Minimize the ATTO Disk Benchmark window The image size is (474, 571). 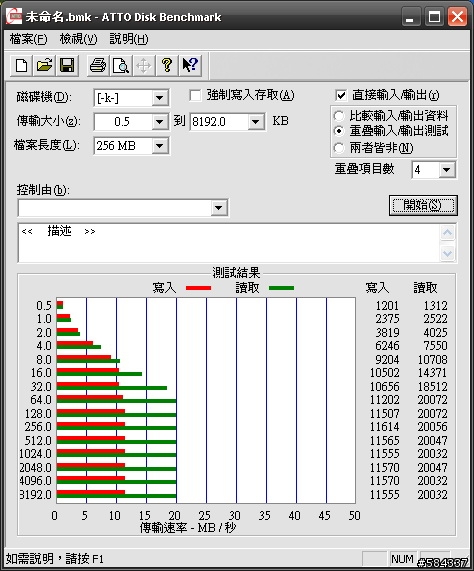point(411,17)
